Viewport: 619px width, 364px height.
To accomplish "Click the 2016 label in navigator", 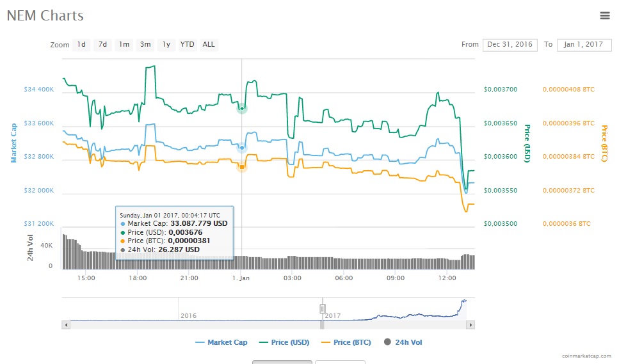I will pyautogui.click(x=188, y=315).
